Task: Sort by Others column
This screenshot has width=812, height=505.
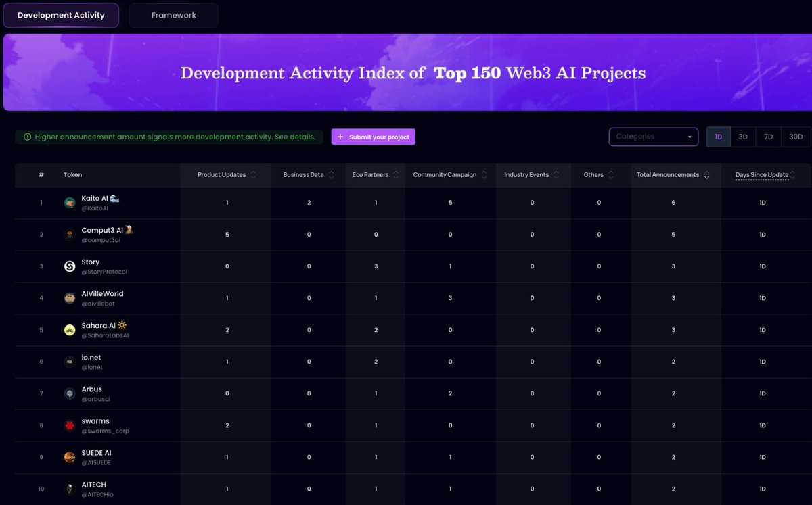Action: point(610,175)
